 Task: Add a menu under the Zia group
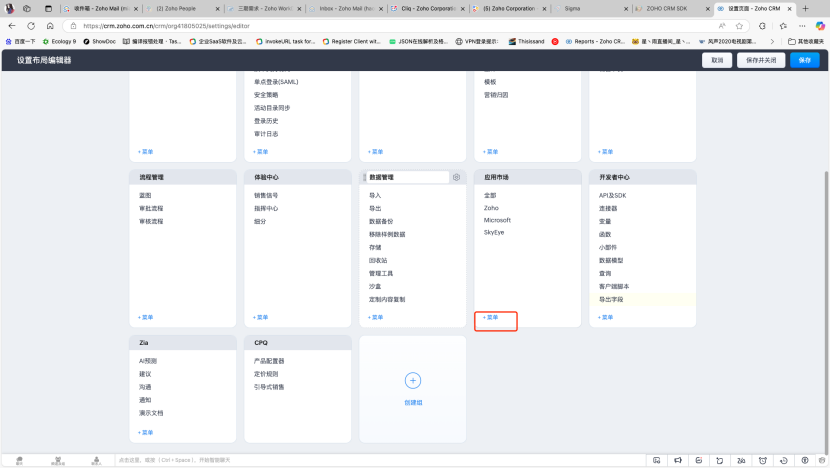(146, 432)
